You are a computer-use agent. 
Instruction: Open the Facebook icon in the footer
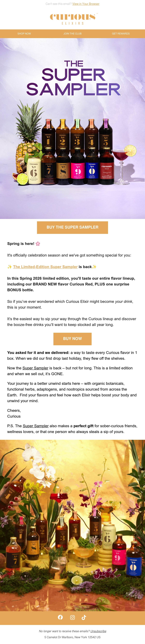[x=60, y=617]
